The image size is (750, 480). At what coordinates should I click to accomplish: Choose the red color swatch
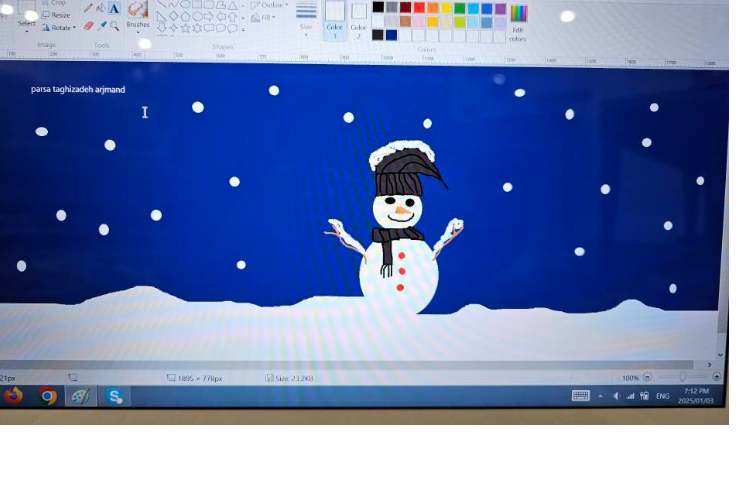420,7
